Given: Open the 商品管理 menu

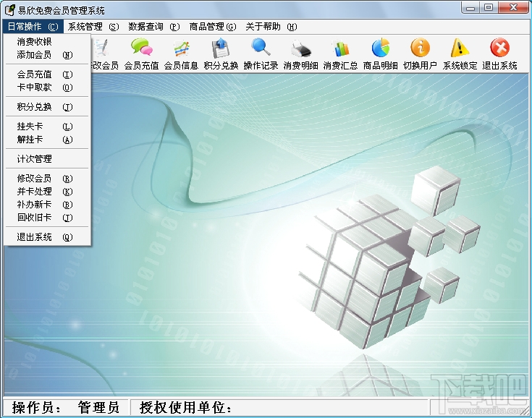Looking at the screenshot, I should [213, 27].
